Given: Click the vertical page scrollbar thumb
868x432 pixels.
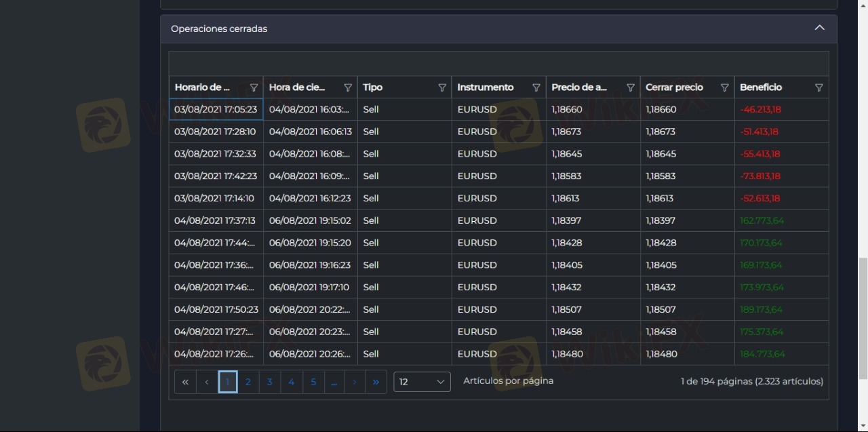Looking at the screenshot, I should 863,319.
